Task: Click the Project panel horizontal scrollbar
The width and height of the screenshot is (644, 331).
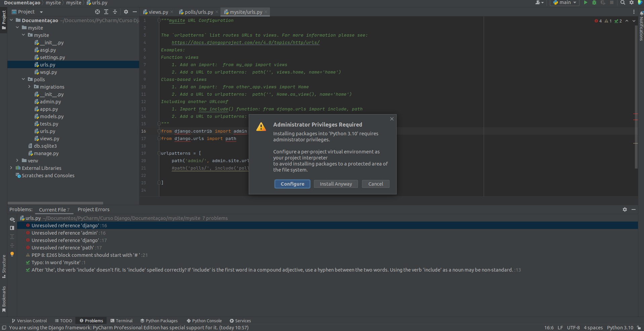Action: coord(55,203)
